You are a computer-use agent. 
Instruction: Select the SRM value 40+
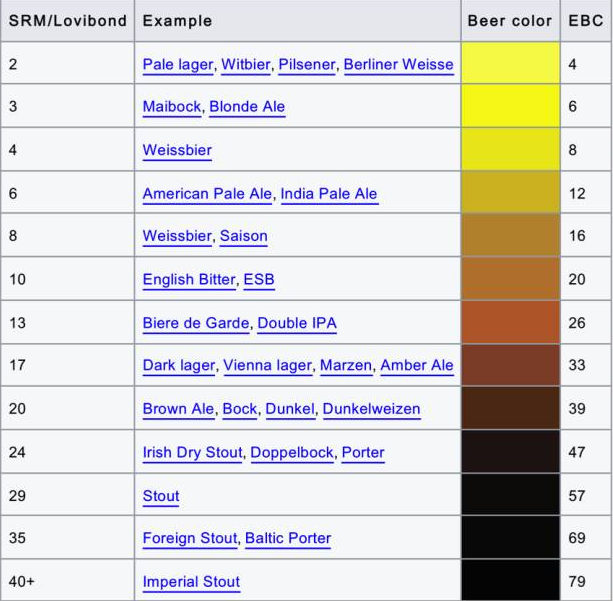point(22,582)
